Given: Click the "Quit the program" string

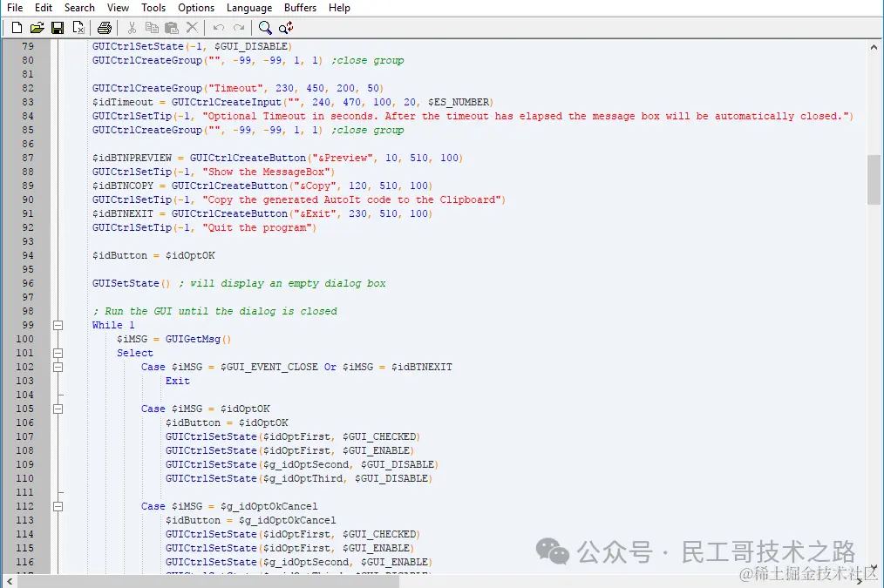Looking at the screenshot, I should (x=257, y=227).
